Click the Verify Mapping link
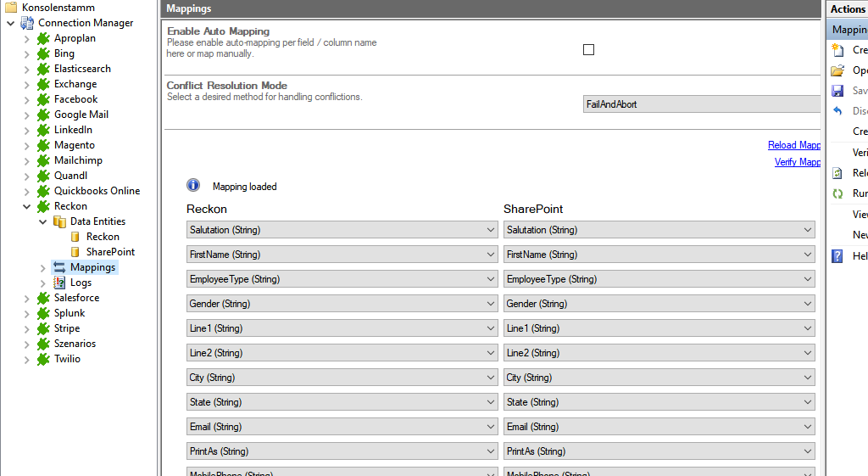This screenshot has width=868, height=476. click(x=797, y=162)
